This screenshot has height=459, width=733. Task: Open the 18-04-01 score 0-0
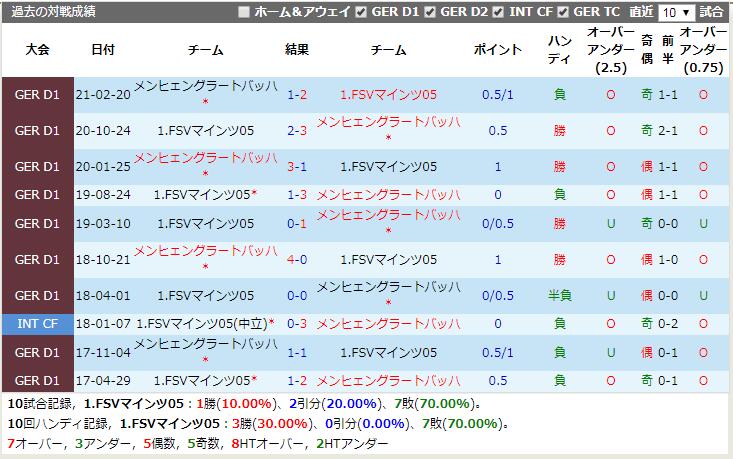pyautogui.click(x=297, y=296)
